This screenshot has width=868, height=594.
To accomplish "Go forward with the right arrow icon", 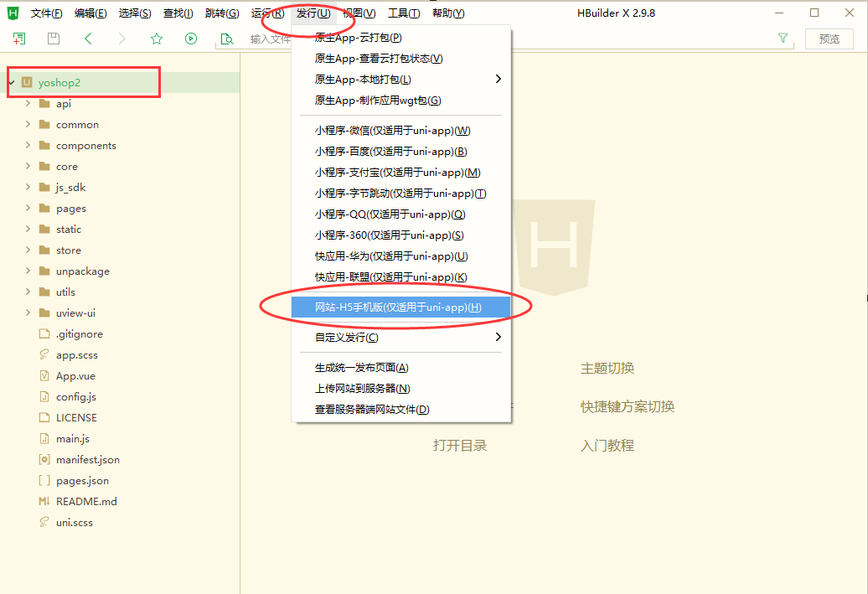I will coord(122,39).
